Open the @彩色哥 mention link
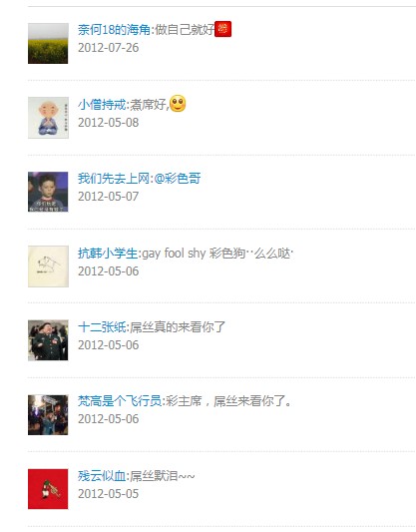The height and width of the screenshot is (532, 416). point(178,179)
